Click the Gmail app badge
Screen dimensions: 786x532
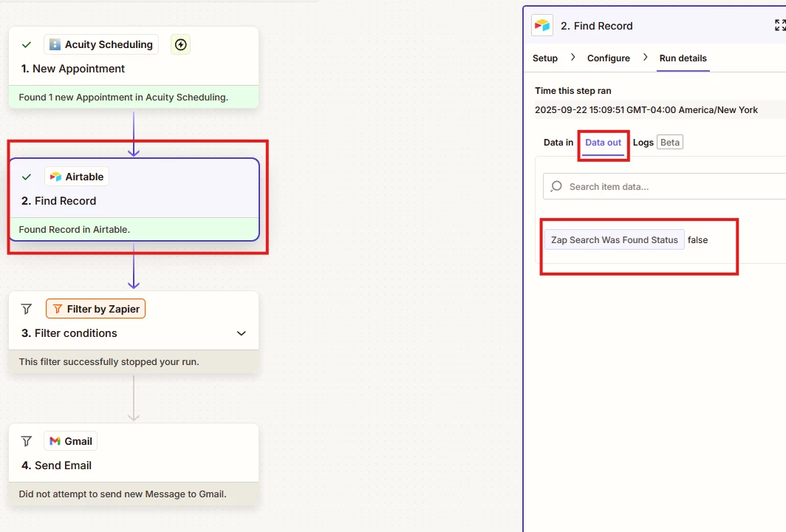[x=71, y=441]
